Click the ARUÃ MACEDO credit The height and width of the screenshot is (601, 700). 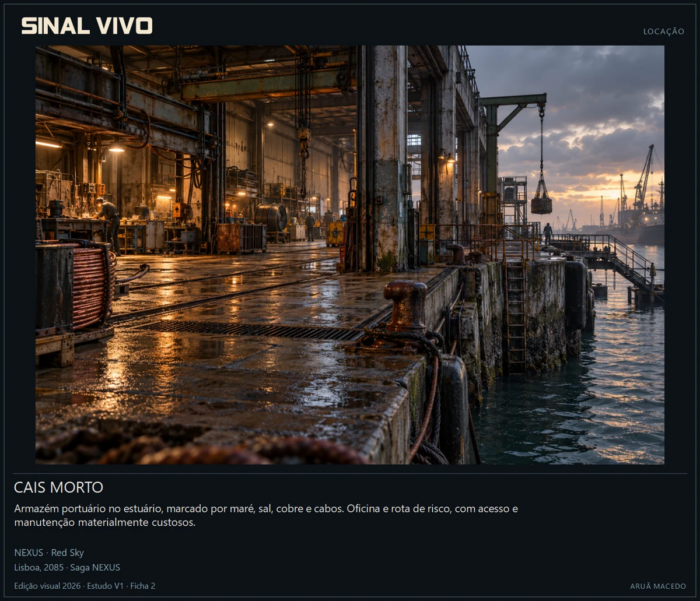pyautogui.click(x=658, y=586)
